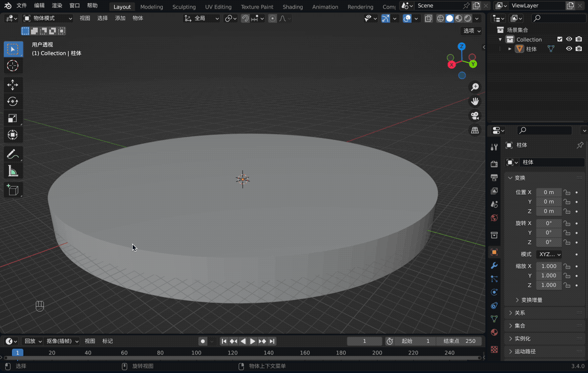Screen dimensions: 588x373
Task: Click the current frame field showing 1
Action: (x=365, y=341)
